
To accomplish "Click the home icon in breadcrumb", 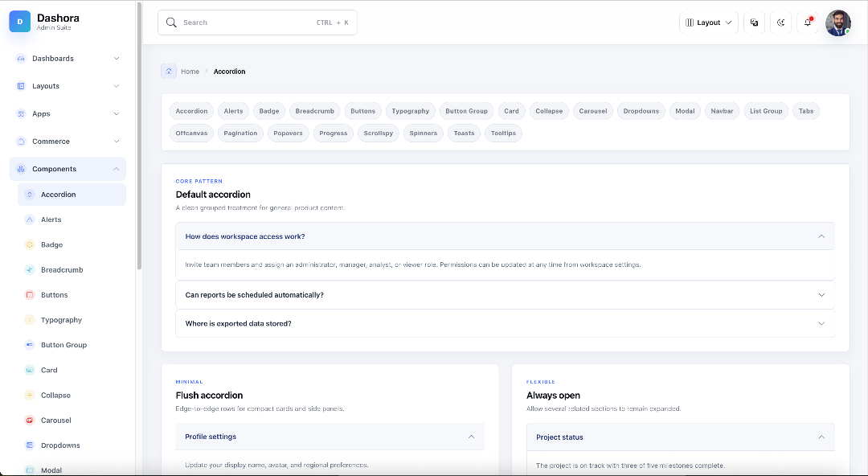I will (x=169, y=71).
